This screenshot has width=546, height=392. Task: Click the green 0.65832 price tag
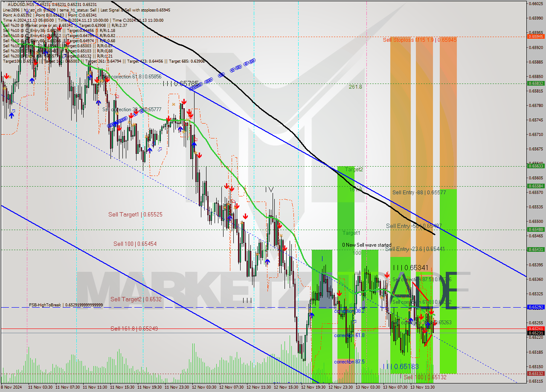coord(536,83)
